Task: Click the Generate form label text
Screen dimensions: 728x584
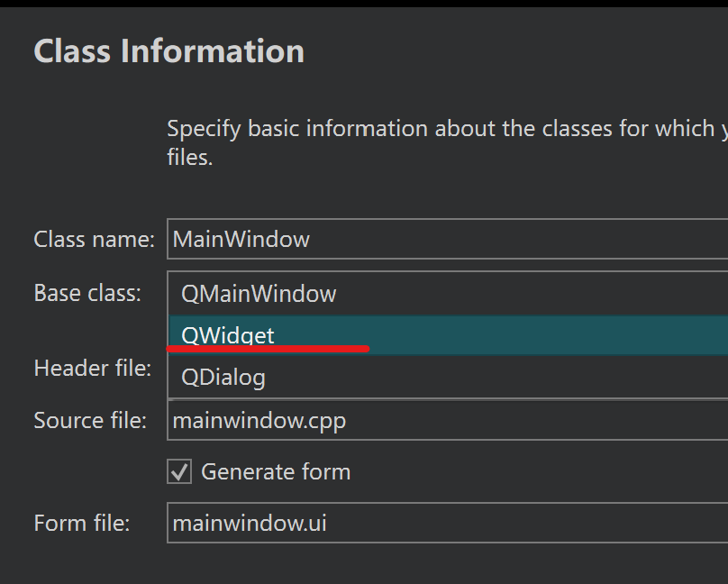Action: point(276,471)
